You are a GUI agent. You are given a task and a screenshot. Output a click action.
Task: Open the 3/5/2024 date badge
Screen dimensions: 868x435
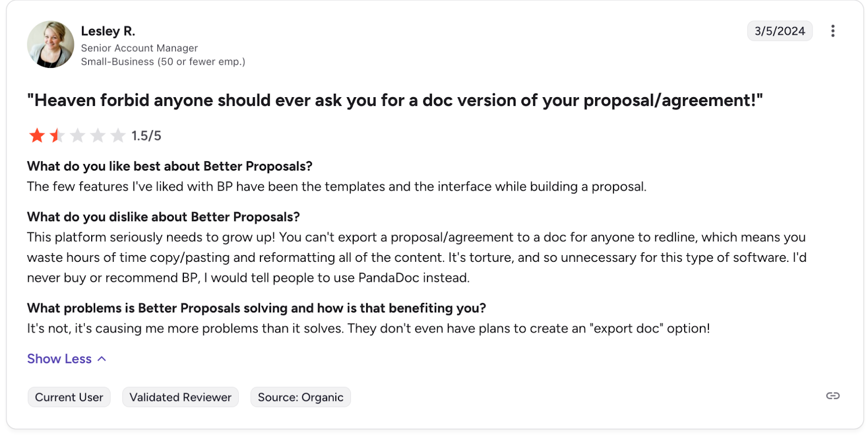pos(780,31)
